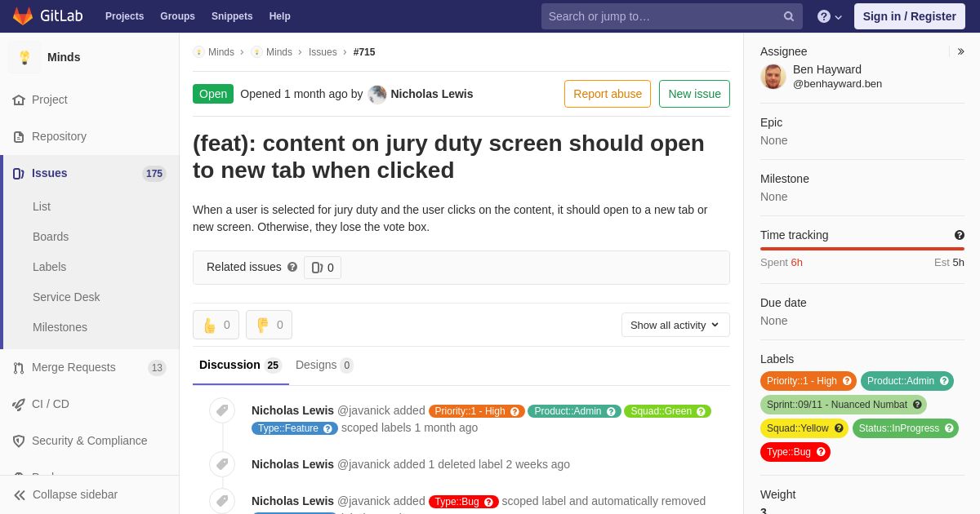
Task: Switch to the Designs tab
Action: 324,365
